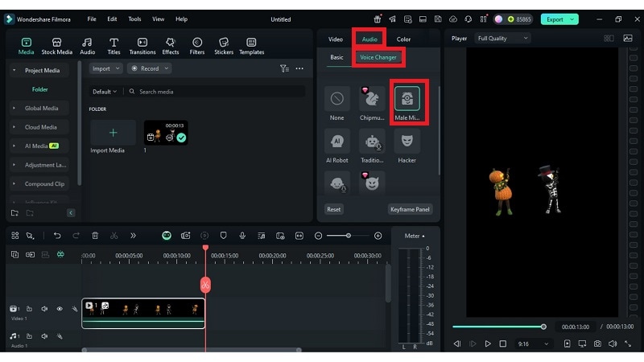Select the Traditional voice effect
This screenshot has height=362, width=644.
pos(372,146)
